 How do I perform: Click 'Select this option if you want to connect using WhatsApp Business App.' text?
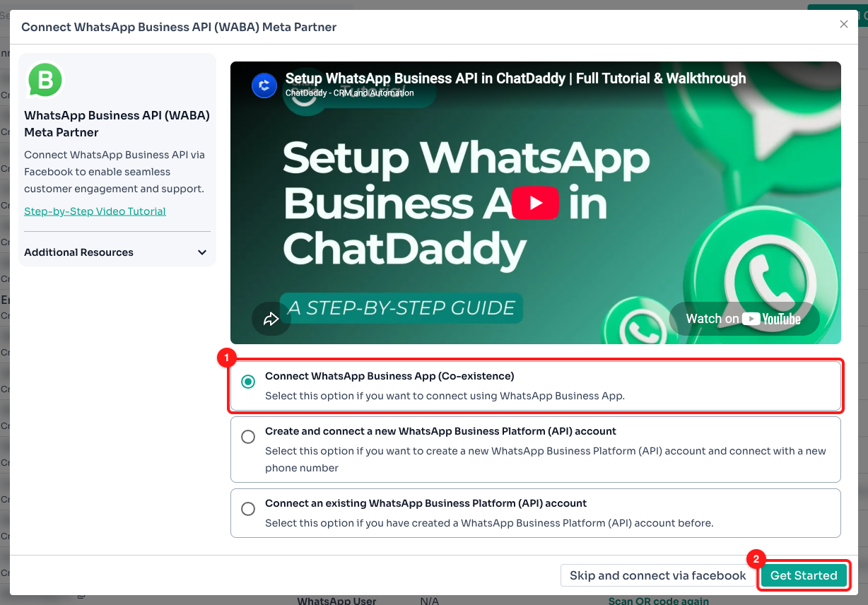(x=445, y=396)
